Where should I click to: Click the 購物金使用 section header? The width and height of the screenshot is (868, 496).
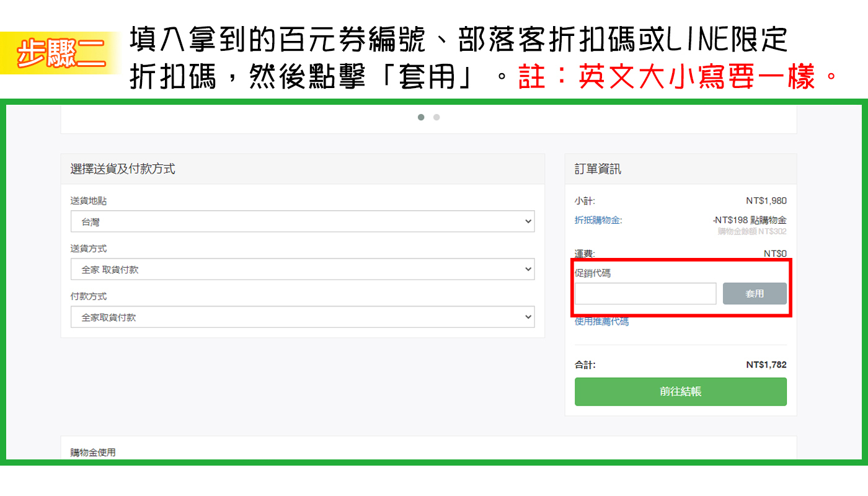(93, 452)
